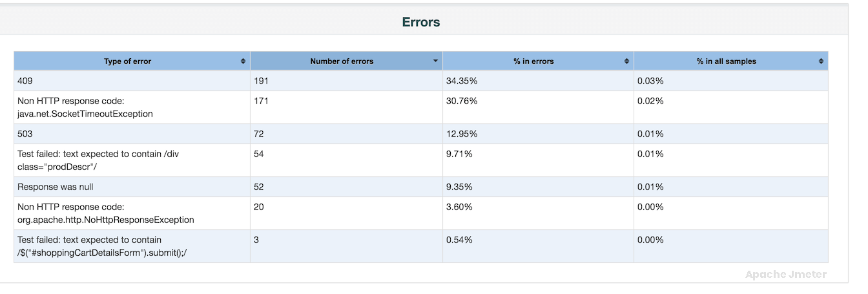Click the Errors panel title
Viewport: 868px width, 294px height.
(x=420, y=22)
